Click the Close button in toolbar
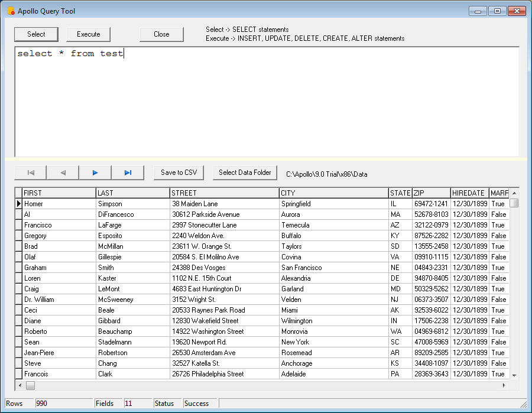 [x=161, y=34]
